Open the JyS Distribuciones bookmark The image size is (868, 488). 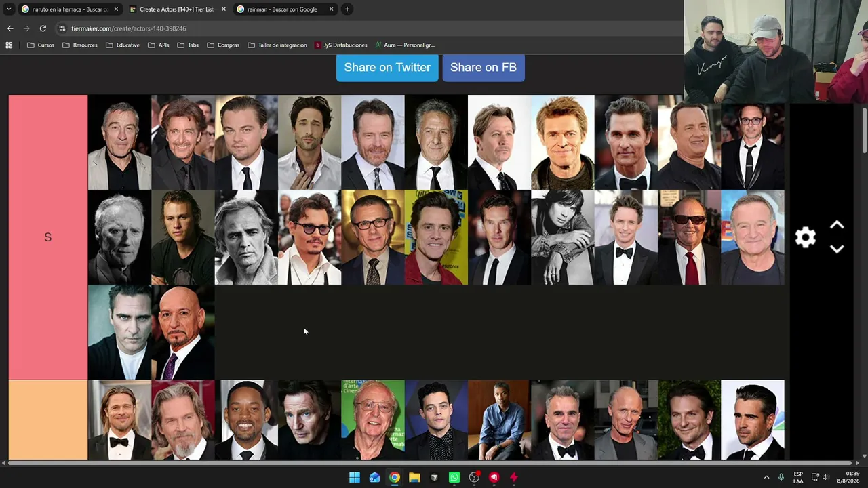point(340,45)
